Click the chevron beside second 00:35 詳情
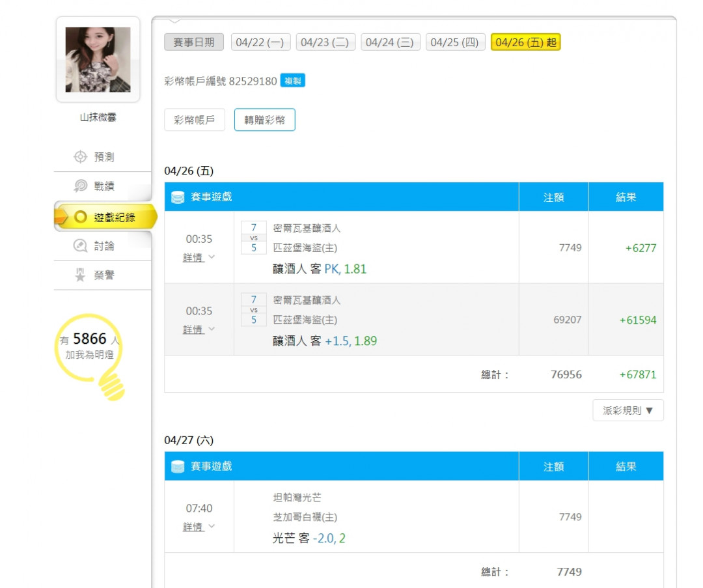 [212, 329]
